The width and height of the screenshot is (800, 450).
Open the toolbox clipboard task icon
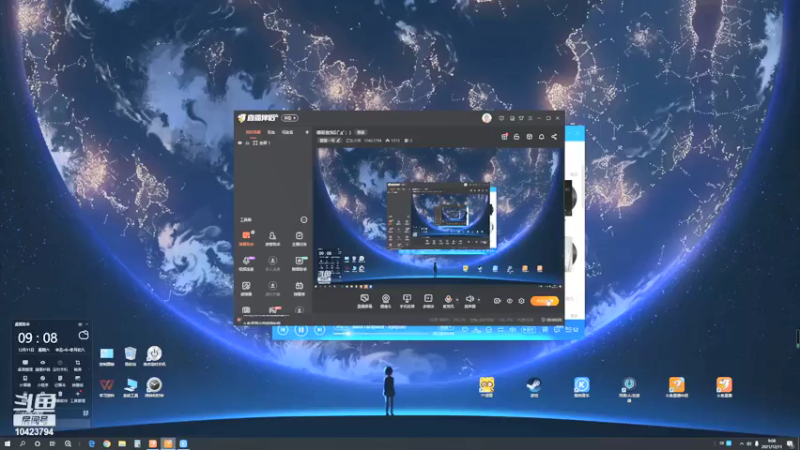[x=299, y=238]
